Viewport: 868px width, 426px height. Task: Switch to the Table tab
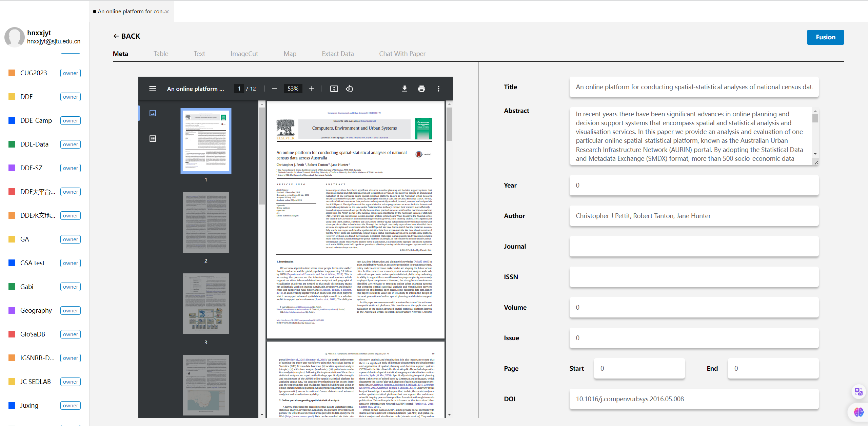[x=161, y=54]
